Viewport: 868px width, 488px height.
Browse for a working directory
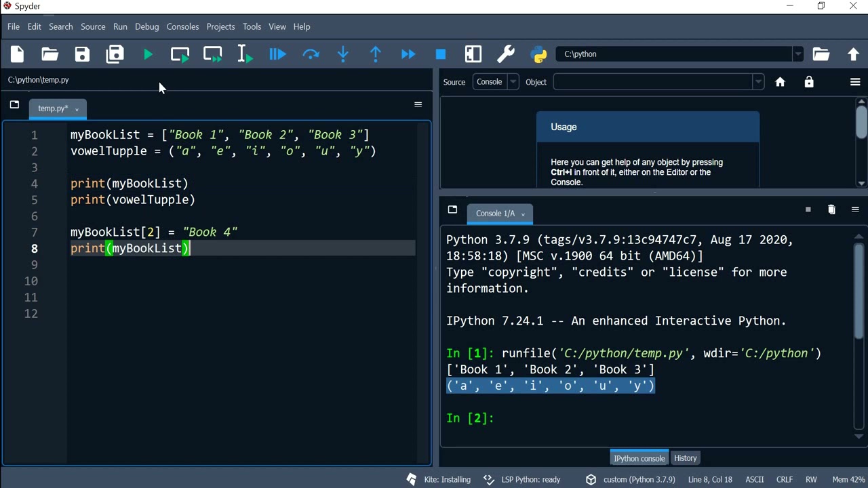pos(821,54)
